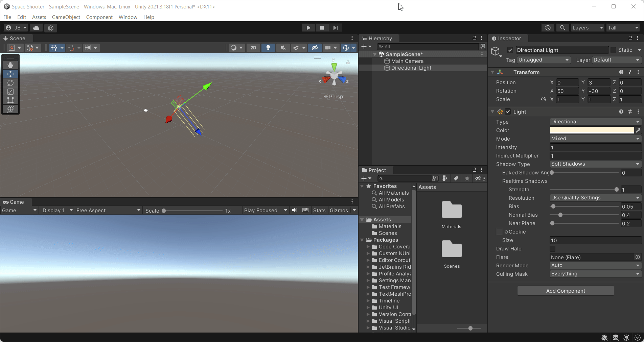Expand the Code Coverage package folder
The width and height of the screenshot is (644, 342).
click(x=368, y=247)
